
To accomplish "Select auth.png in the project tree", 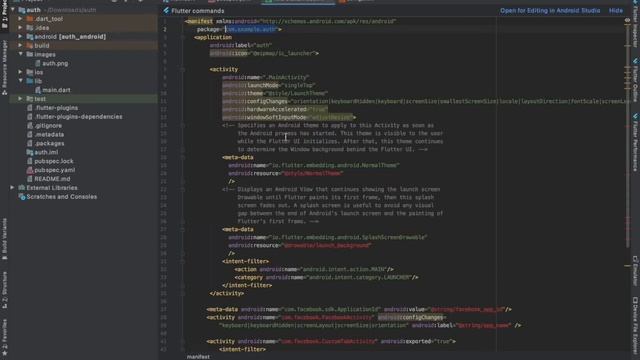I will pos(55,63).
